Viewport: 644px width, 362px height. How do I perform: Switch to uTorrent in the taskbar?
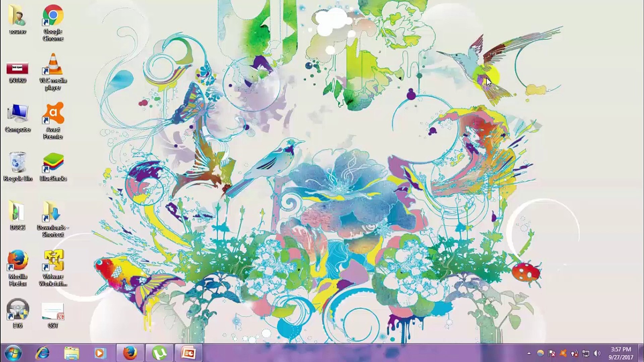pos(159,353)
